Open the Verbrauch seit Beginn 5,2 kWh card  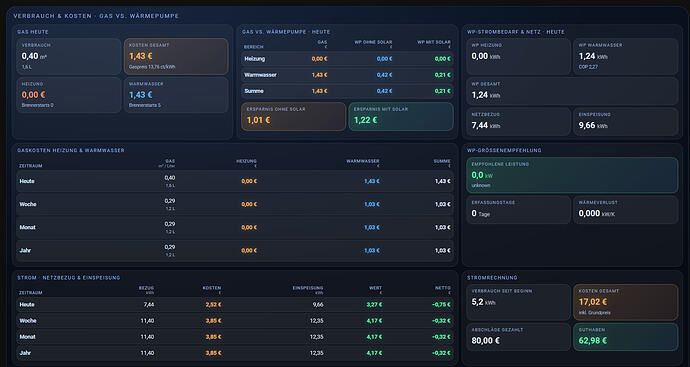point(518,302)
